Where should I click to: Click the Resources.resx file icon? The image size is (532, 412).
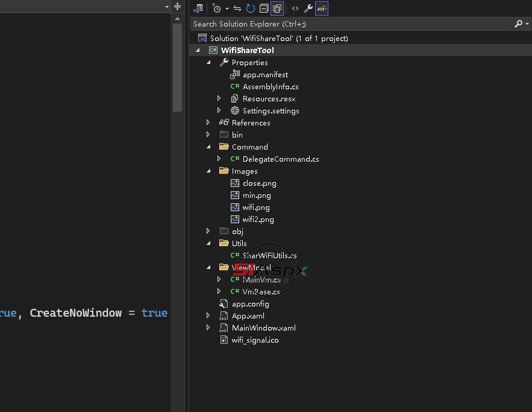coord(234,98)
